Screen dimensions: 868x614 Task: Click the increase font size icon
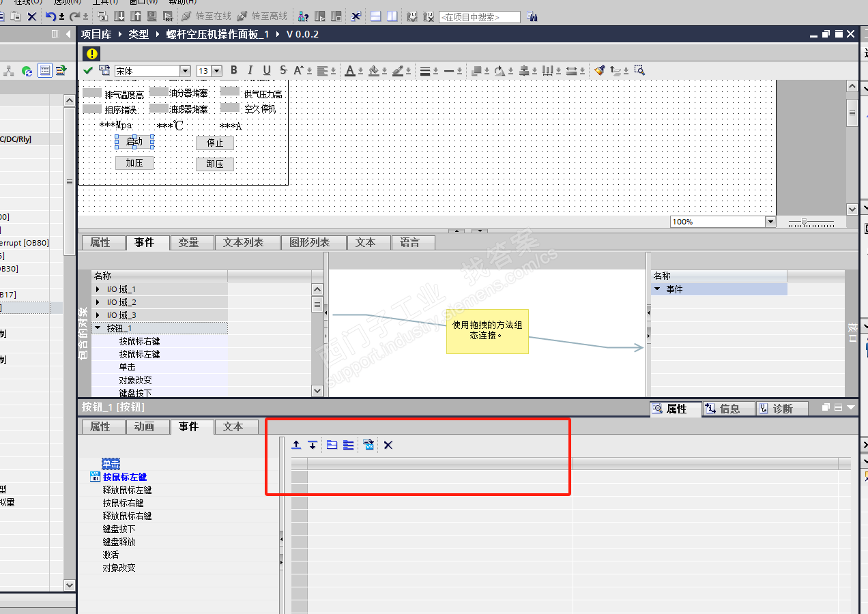click(x=299, y=70)
